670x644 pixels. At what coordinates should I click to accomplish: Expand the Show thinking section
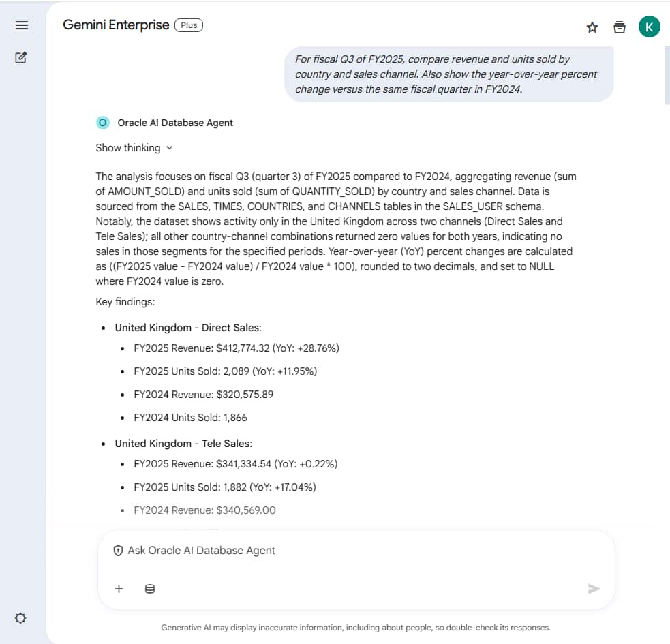128,148
